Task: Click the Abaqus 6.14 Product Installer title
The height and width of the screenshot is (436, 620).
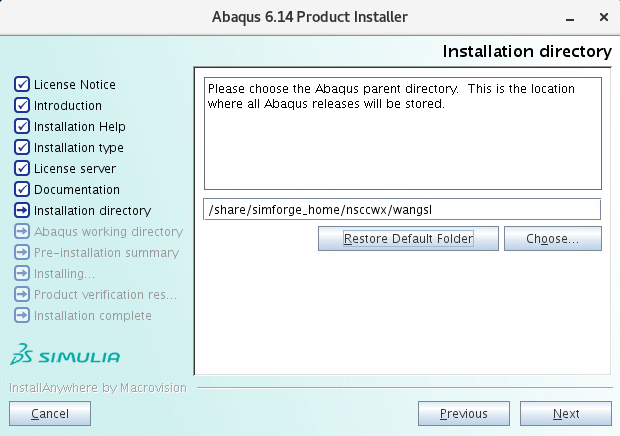Action: coord(310,17)
